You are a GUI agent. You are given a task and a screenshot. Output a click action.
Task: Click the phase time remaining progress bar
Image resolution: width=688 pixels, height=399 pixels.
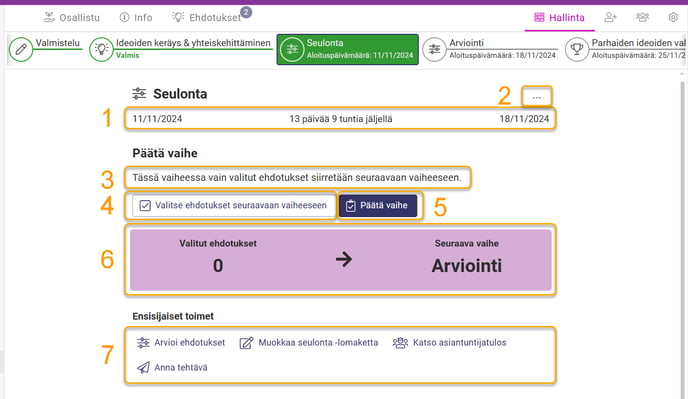click(x=340, y=119)
